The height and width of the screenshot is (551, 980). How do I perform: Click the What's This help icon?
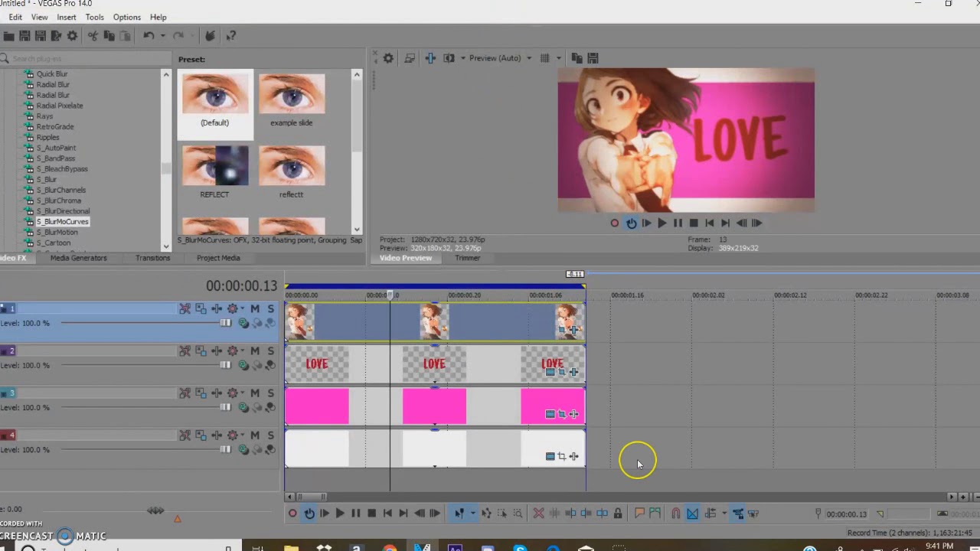[x=230, y=36]
